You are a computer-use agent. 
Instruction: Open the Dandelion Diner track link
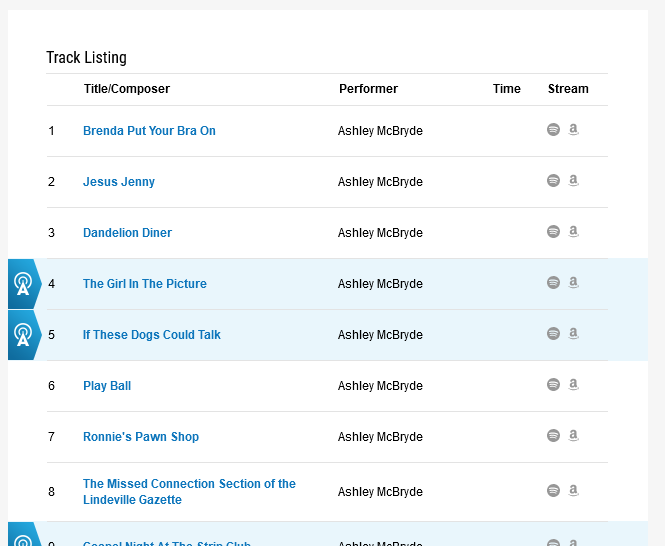127,233
